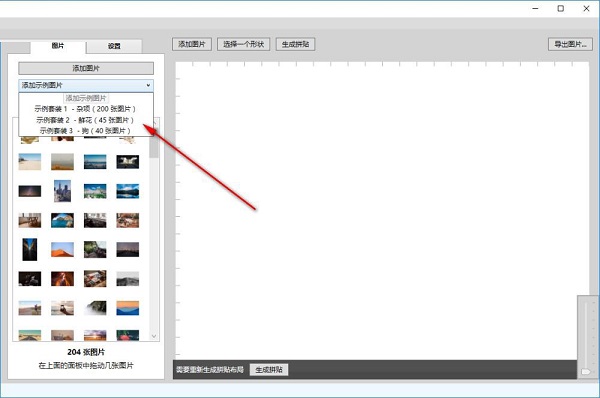Choose 示例套装 1 - 杂项 (200 张图片)
The width and height of the screenshot is (600, 398).
pyautogui.click(x=86, y=109)
